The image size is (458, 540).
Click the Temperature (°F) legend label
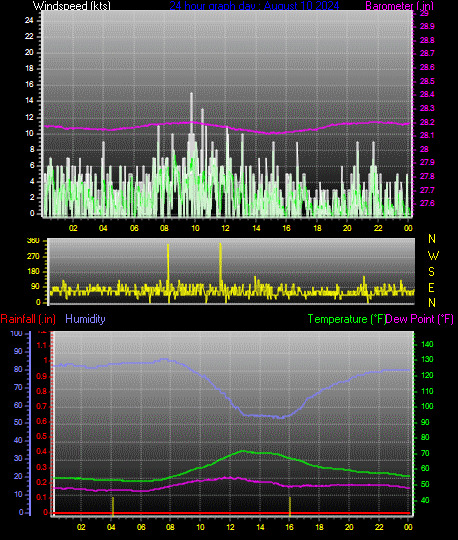(x=347, y=319)
